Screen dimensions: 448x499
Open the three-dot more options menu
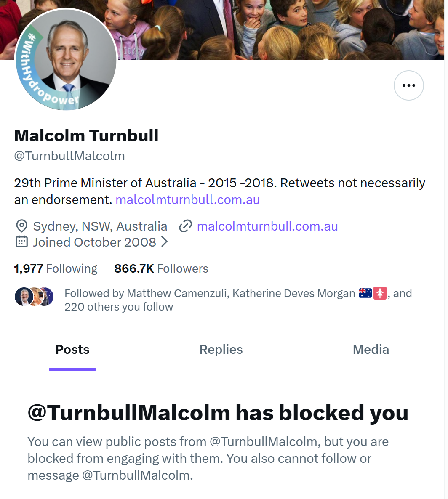point(408,85)
